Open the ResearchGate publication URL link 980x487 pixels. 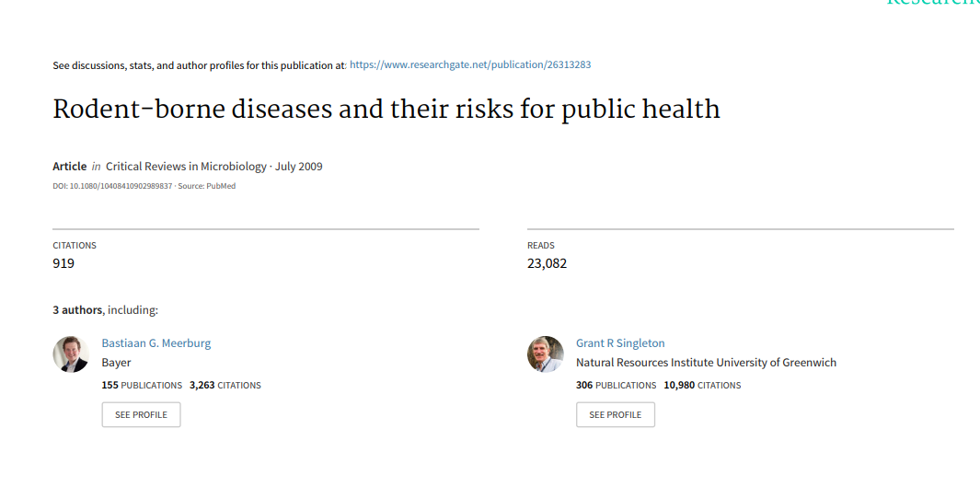point(470,64)
